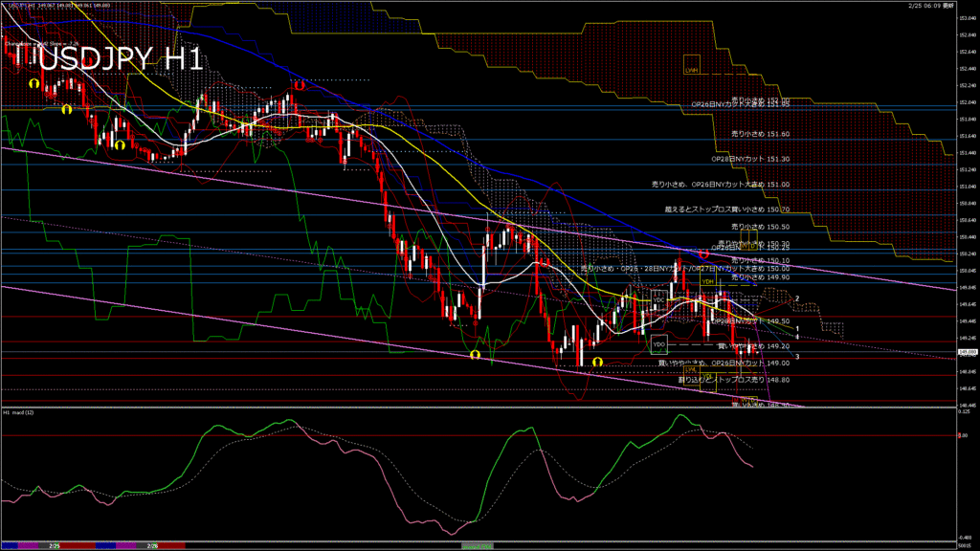Image resolution: width=980 pixels, height=551 pixels.
Task: Select the yellow box marker inside the red cloud
Action: pos(691,69)
